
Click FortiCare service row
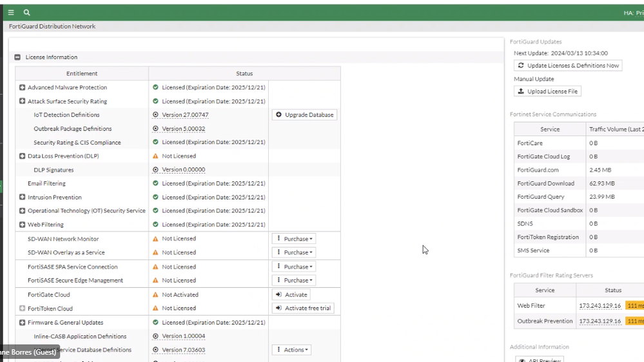[579, 143]
